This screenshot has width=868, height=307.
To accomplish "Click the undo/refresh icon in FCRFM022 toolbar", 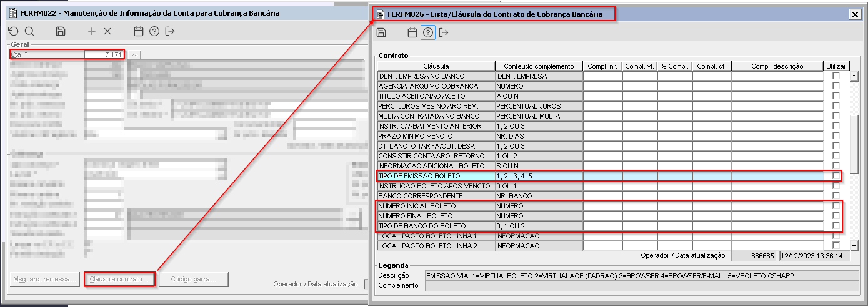I will click(14, 31).
